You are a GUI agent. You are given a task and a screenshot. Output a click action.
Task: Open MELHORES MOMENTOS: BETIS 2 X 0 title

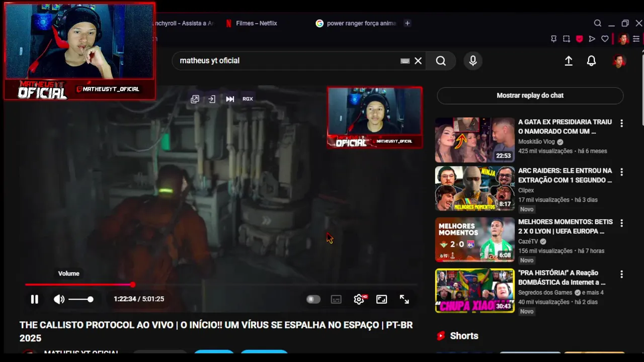(x=566, y=227)
